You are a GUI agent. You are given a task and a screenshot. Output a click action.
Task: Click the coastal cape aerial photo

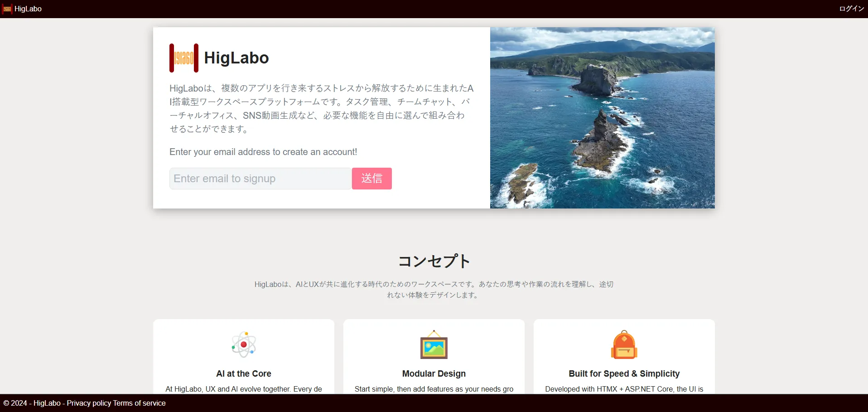(603, 118)
